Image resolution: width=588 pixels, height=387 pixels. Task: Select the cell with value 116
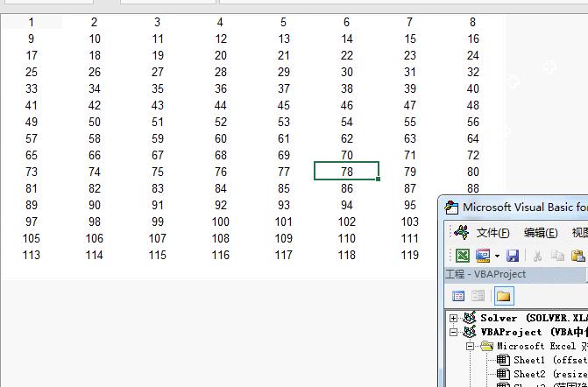pyautogui.click(x=221, y=255)
